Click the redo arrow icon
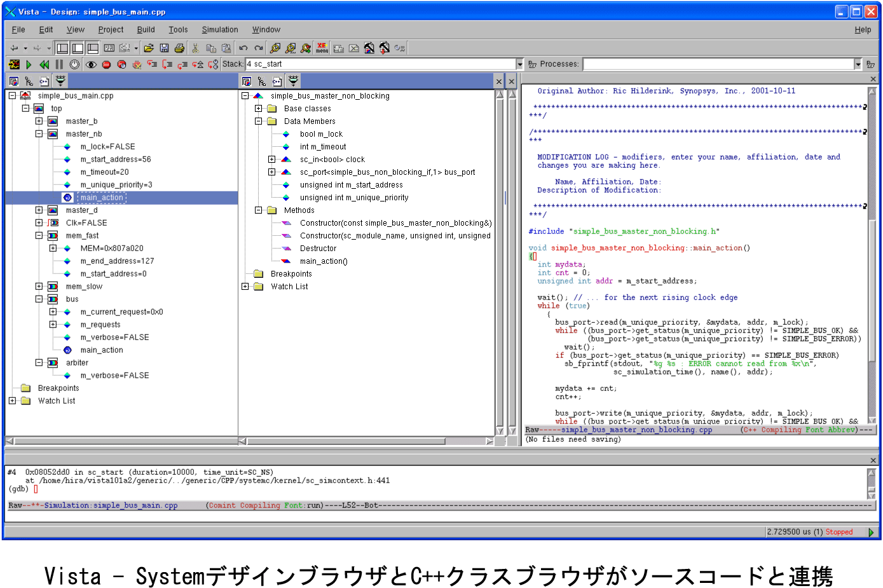This screenshot has height=588, width=883. (258, 48)
